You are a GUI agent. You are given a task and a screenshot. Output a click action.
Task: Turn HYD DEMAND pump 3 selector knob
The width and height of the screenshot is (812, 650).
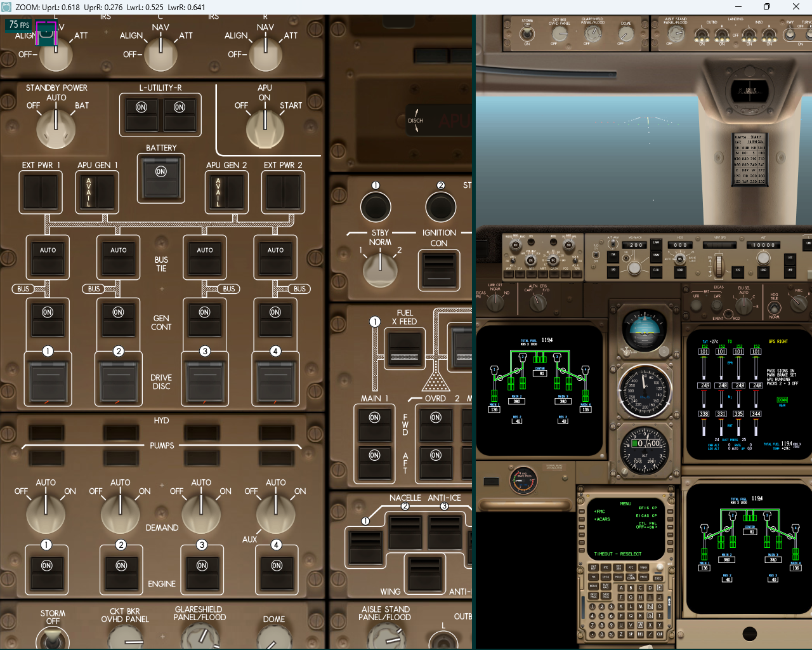pos(201,513)
